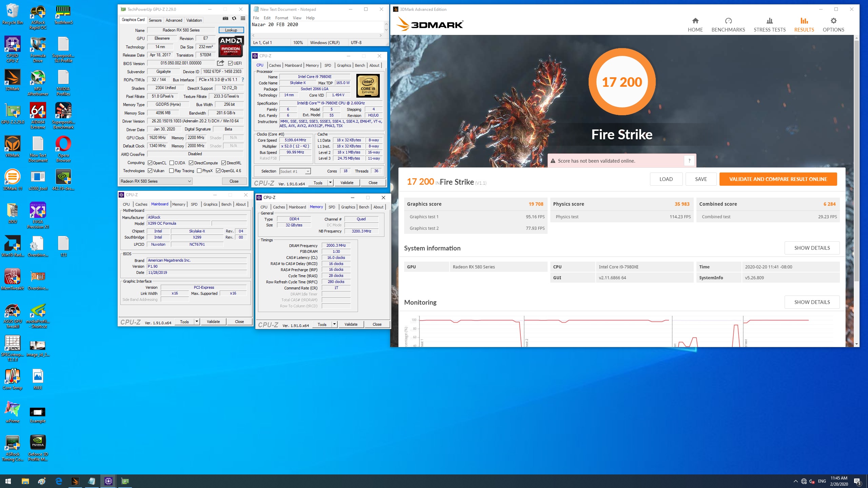Open the Caches tab in CPU-Z CPU window
Image resolution: width=868 pixels, height=488 pixels.
pyautogui.click(x=275, y=65)
